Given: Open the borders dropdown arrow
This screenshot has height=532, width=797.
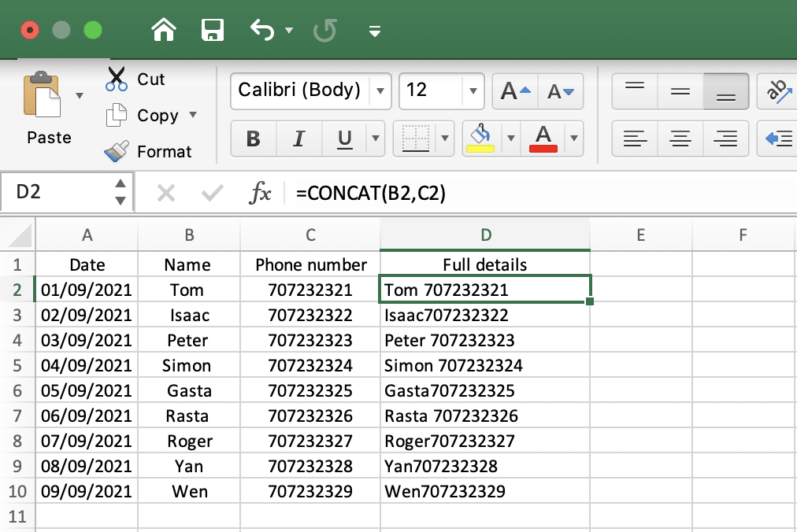Looking at the screenshot, I should [445, 139].
